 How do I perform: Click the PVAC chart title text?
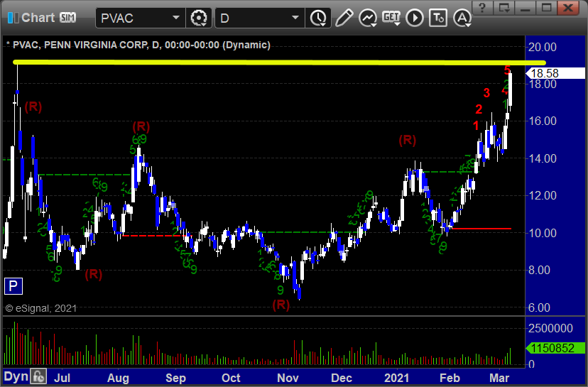click(138, 45)
